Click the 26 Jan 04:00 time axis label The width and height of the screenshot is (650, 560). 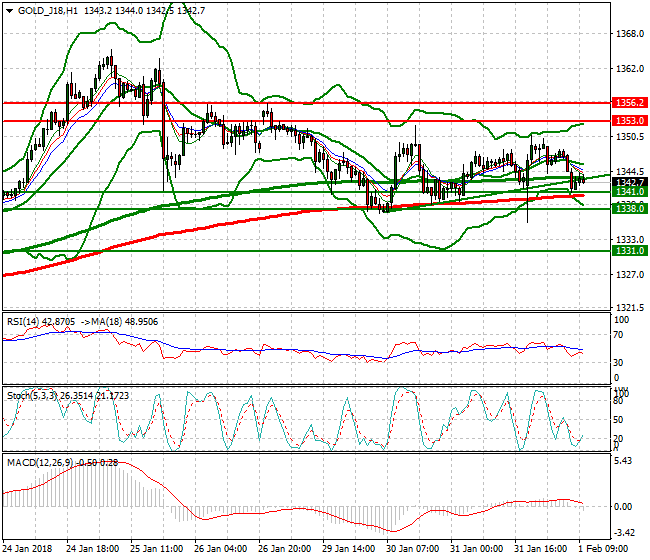[x=221, y=549]
